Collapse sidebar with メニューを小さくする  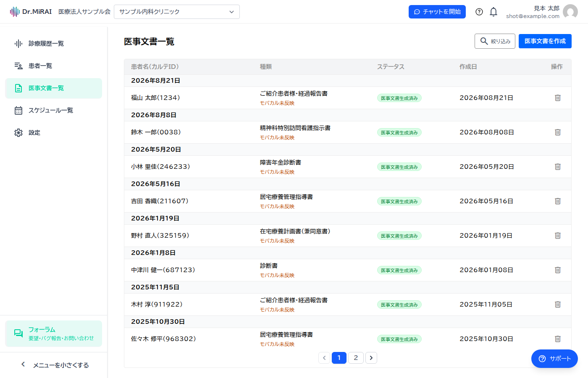click(54, 365)
